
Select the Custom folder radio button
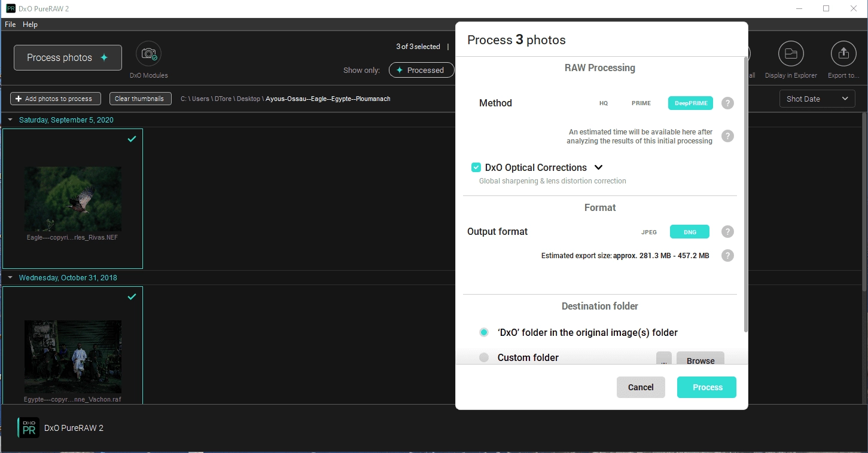484,357
